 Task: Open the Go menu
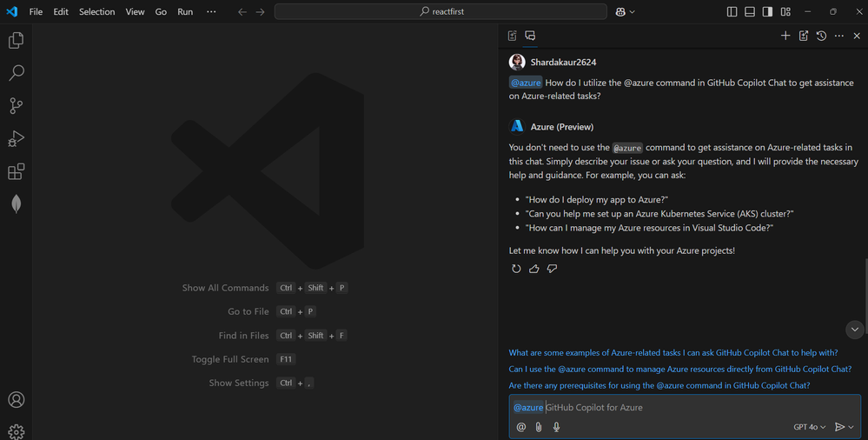161,11
